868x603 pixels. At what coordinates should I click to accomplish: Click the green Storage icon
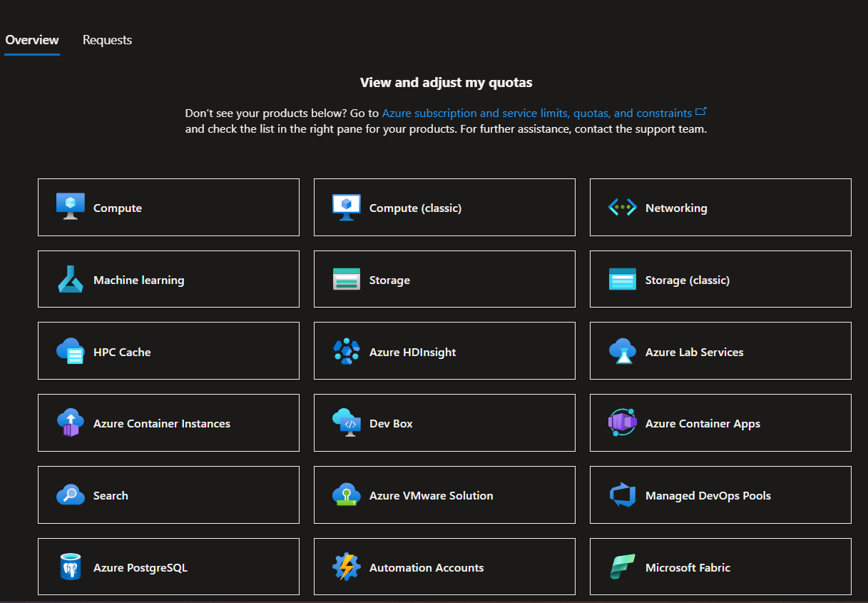coord(347,279)
